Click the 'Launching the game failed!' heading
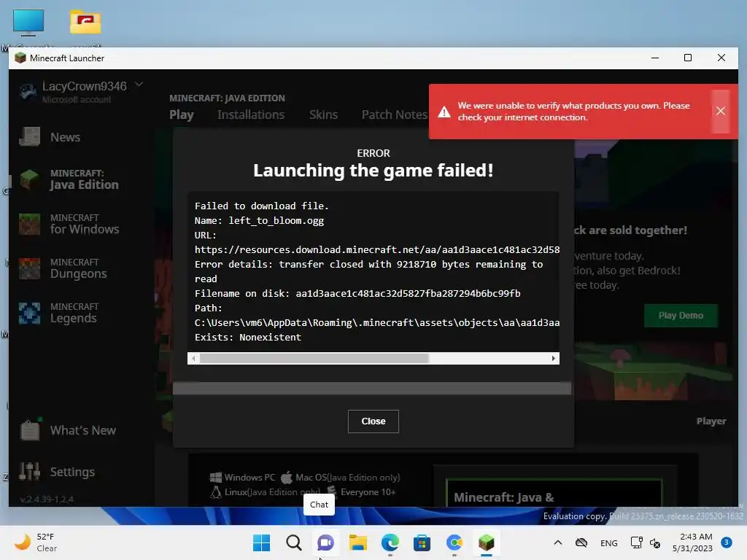The image size is (747, 560). tap(373, 171)
